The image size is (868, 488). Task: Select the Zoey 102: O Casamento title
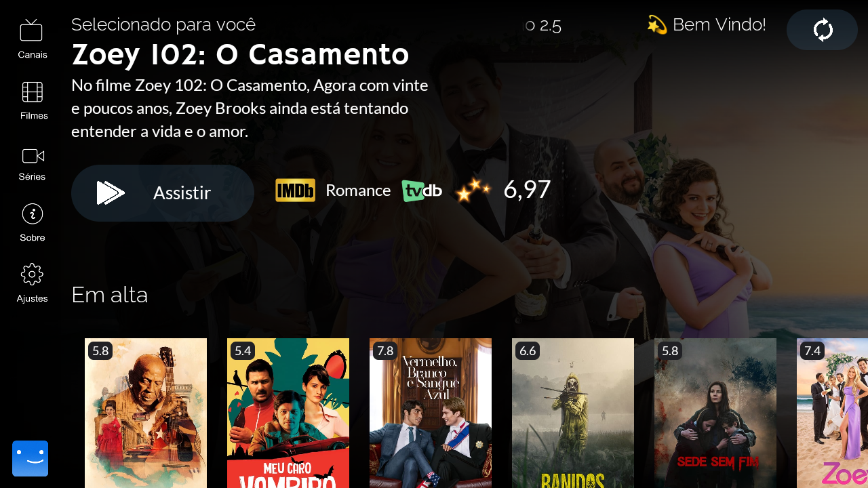(x=240, y=55)
